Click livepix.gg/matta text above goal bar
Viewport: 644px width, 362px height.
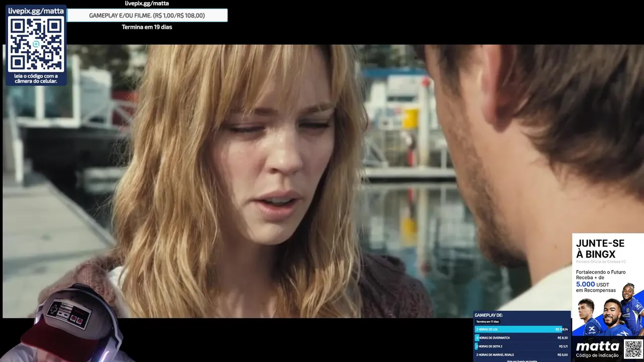[x=147, y=4]
